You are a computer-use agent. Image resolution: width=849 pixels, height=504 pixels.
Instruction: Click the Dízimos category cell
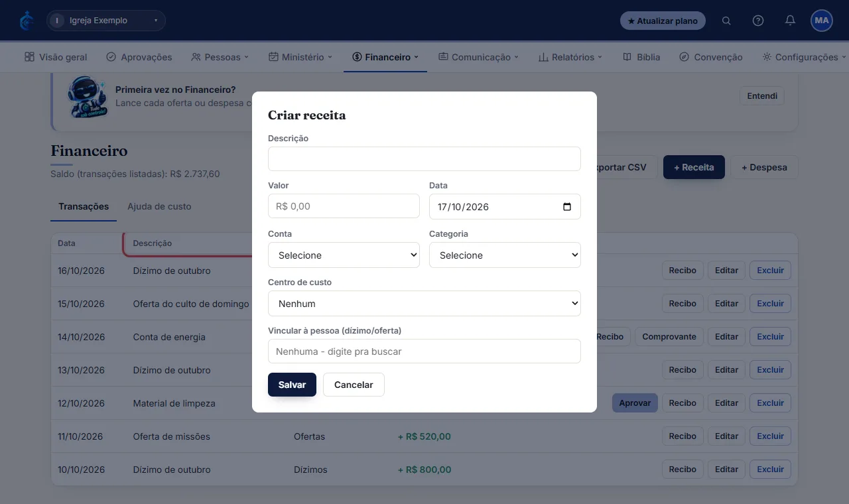click(310, 470)
